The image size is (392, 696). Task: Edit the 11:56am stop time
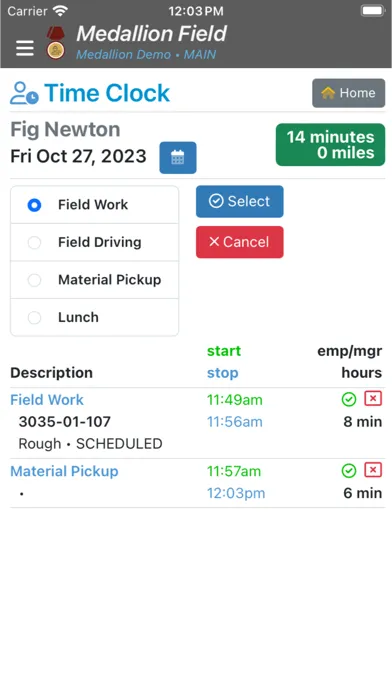pyautogui.click(x=235, y=422)
